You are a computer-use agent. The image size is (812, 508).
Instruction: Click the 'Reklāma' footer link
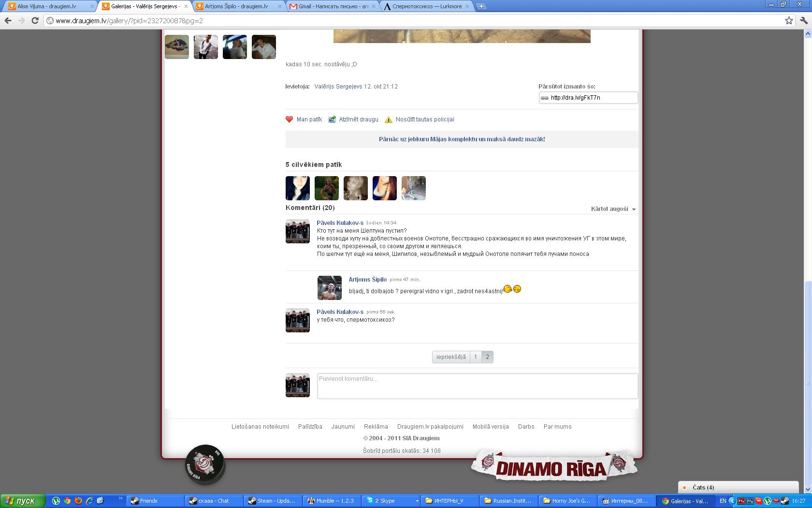click(x=376, y=427)
